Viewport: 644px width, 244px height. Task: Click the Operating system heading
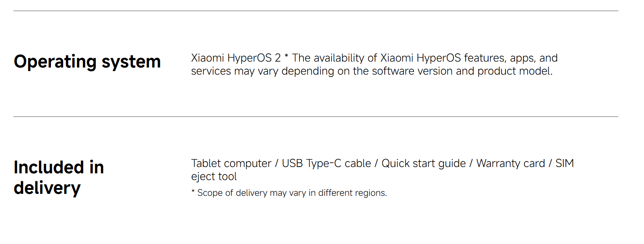pyautogui.click(x=87, y=62)
